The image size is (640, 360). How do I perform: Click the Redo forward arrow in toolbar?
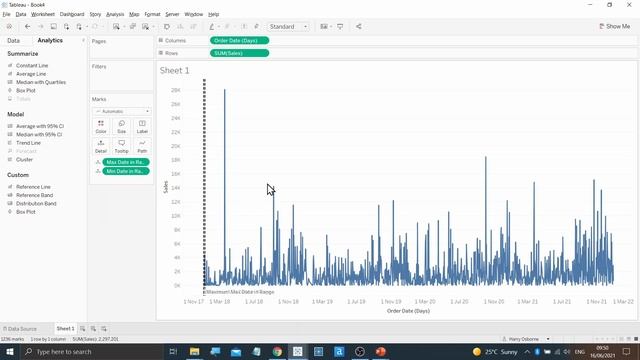click(40, 27)
